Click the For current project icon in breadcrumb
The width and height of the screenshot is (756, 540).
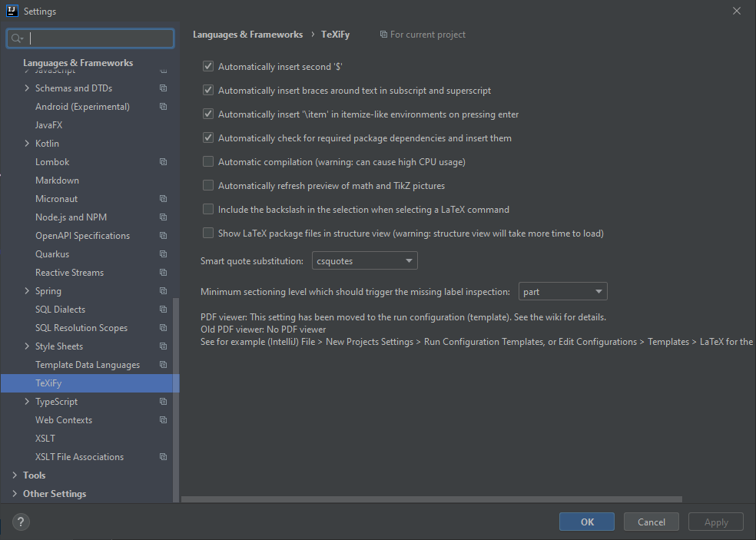point(382,34)
